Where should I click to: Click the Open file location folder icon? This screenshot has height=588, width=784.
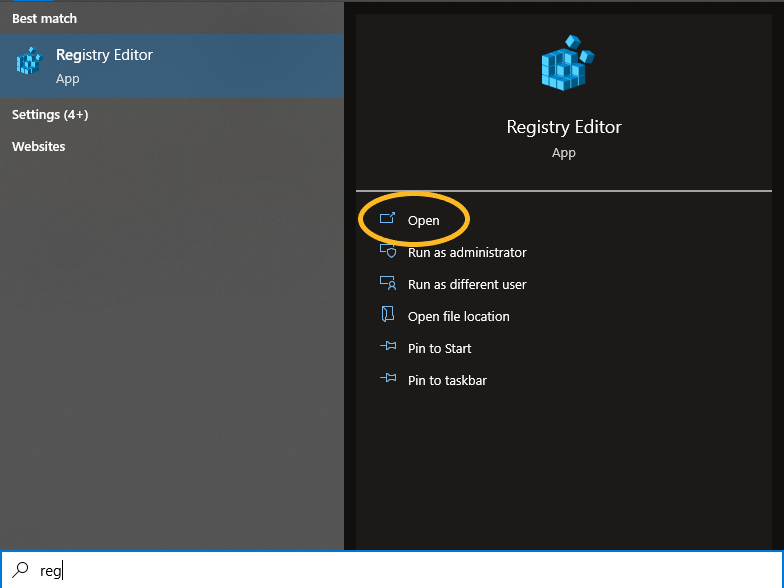click(x=388, y=314)
